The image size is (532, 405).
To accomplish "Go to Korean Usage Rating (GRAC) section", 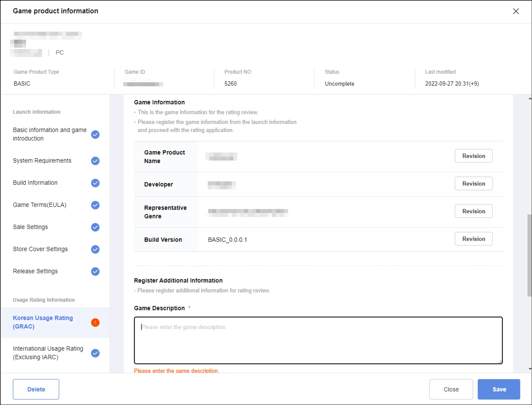I will tap(43, 322).
